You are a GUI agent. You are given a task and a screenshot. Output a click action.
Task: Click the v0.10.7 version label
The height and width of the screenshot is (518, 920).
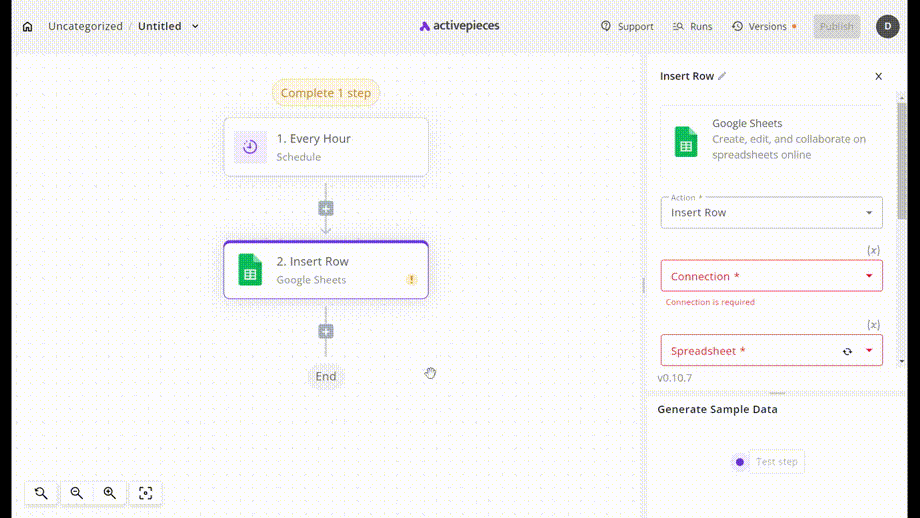point(675,378)
